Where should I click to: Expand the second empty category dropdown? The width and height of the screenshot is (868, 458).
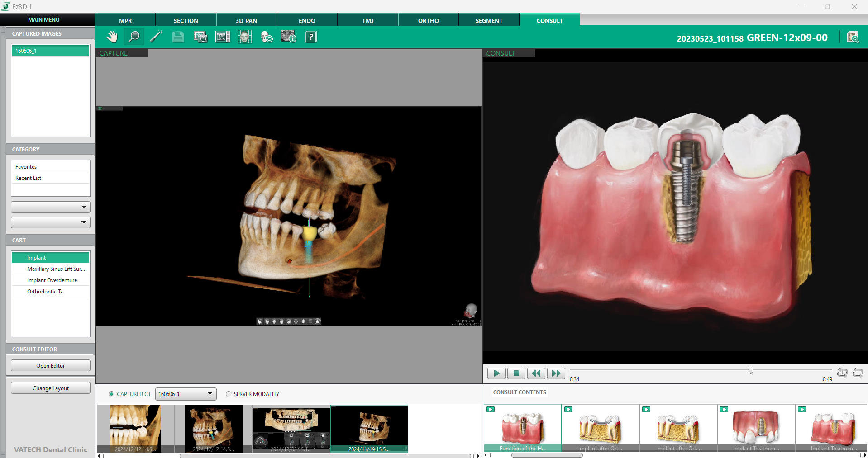[x=51, y=222]
